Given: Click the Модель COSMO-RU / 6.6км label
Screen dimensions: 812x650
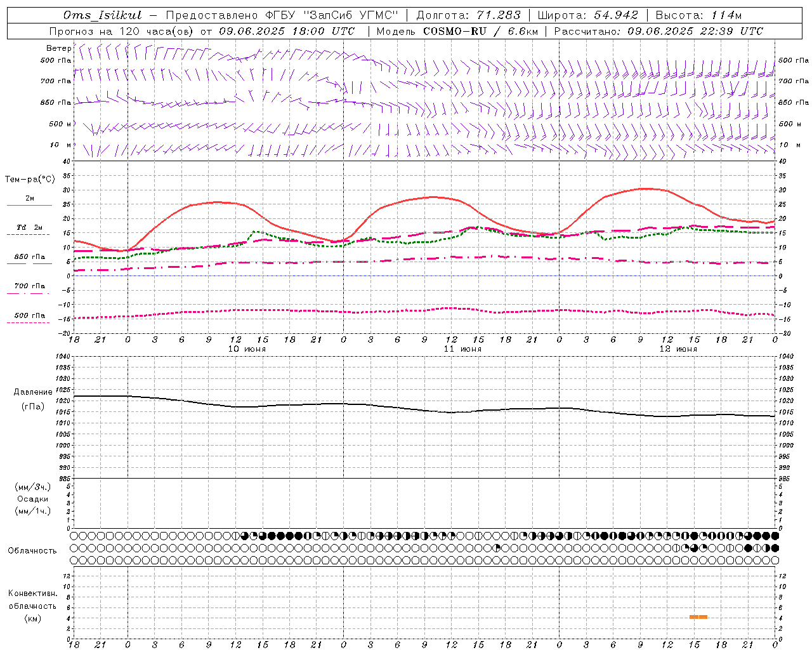Looking at the screenshot, I should coord(457,31).
